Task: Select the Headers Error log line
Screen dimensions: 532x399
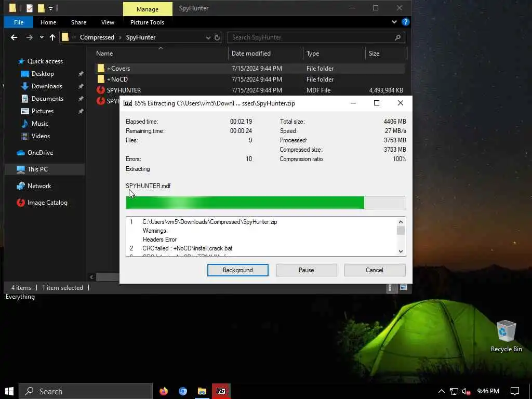Action: pyautogui.click(x=159, y=240)
